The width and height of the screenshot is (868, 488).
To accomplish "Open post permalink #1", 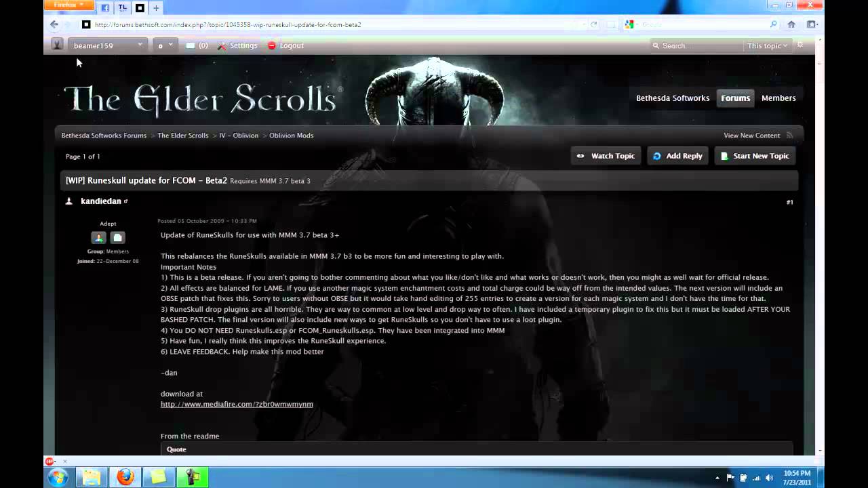I will pos(789,202).
